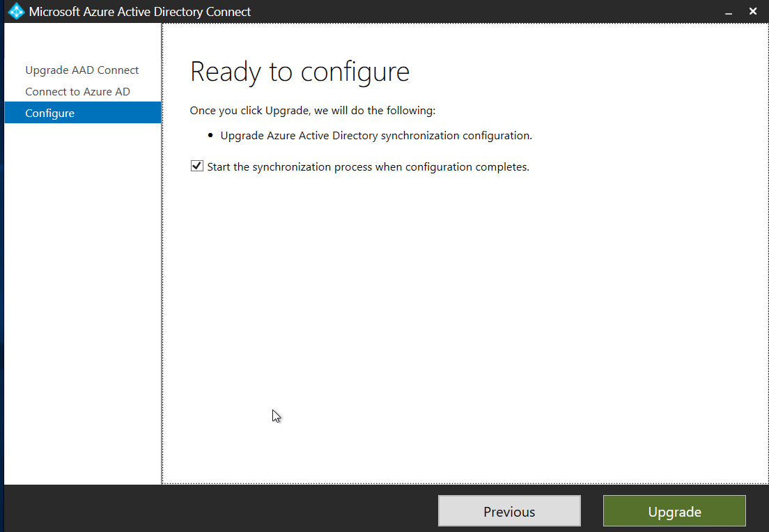Open the highlighted Configure step

tap(49, 112)
